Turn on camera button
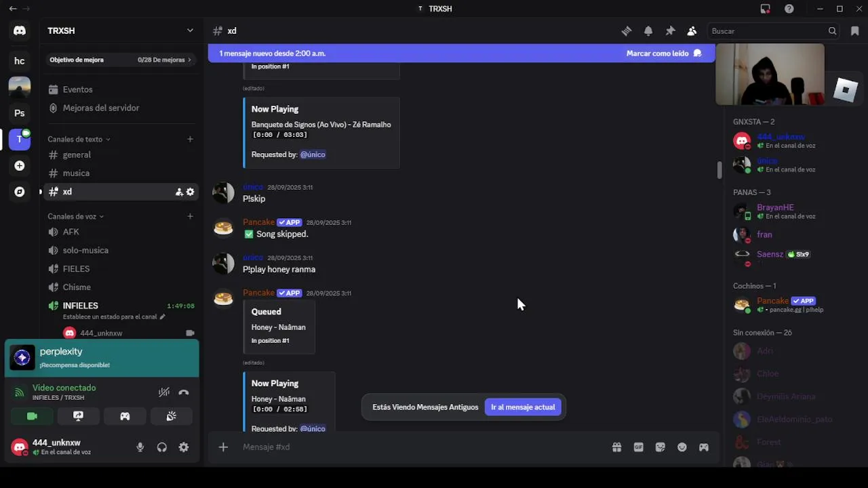Screen dimensions: 868x488 32,416
